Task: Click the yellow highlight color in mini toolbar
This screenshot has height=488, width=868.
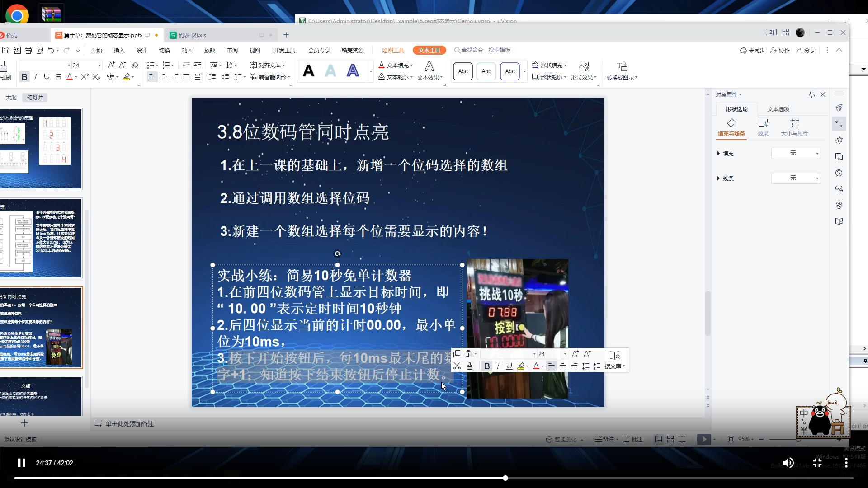Action: pyautogui.click(x=521, y=366)
